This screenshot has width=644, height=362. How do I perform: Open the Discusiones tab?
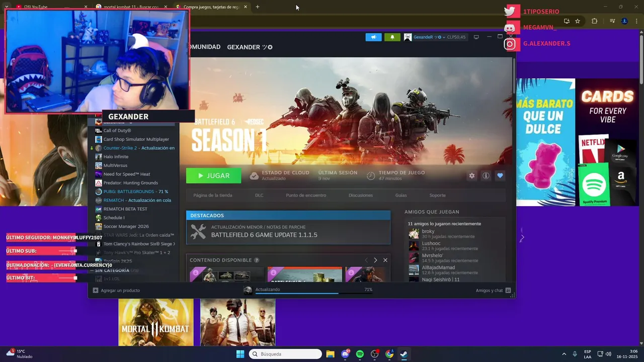pos(361,195)
